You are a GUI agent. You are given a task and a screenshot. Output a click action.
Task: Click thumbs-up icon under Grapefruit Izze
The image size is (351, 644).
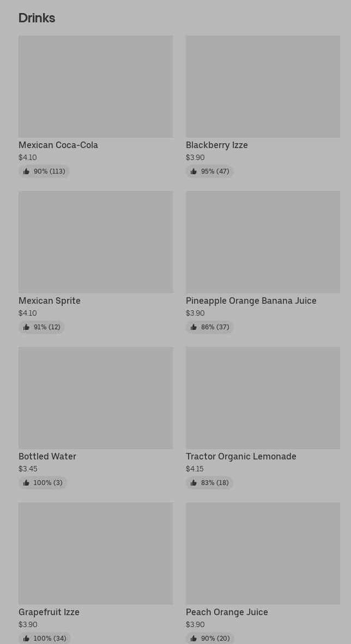click(26, 639)
